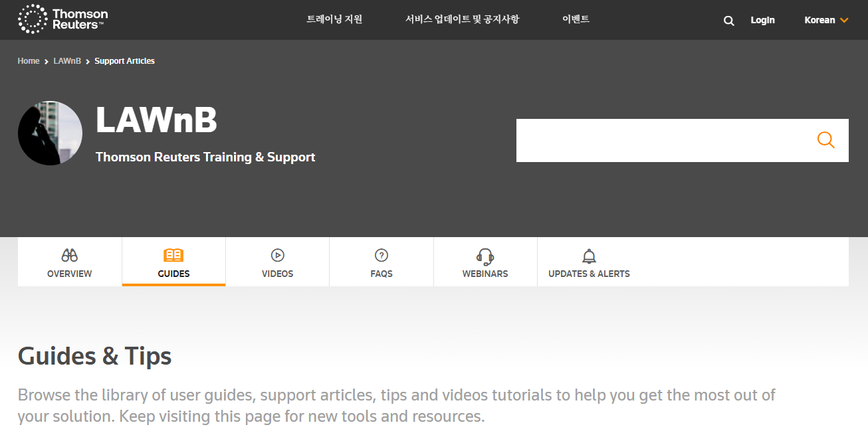Open the 이벤트 menu item
The height and width of the screenshot is (443, 868).
click(x=576, y=19)
